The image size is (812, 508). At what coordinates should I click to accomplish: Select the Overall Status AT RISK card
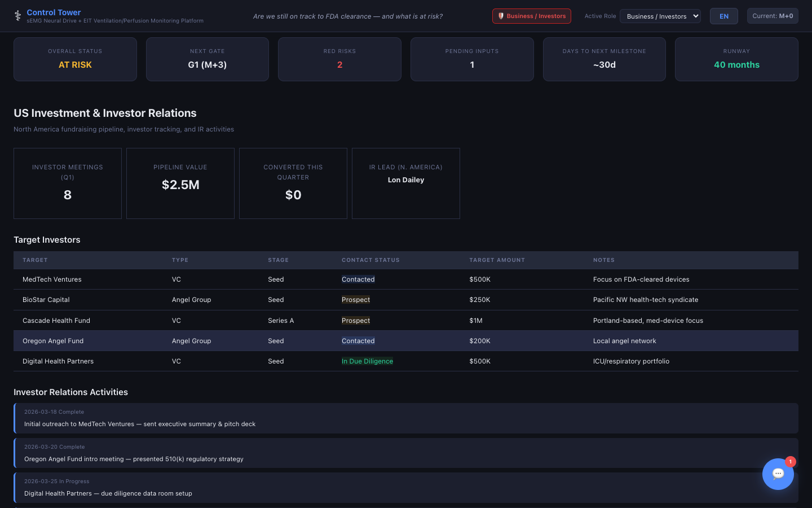click(x=75, y=59)
